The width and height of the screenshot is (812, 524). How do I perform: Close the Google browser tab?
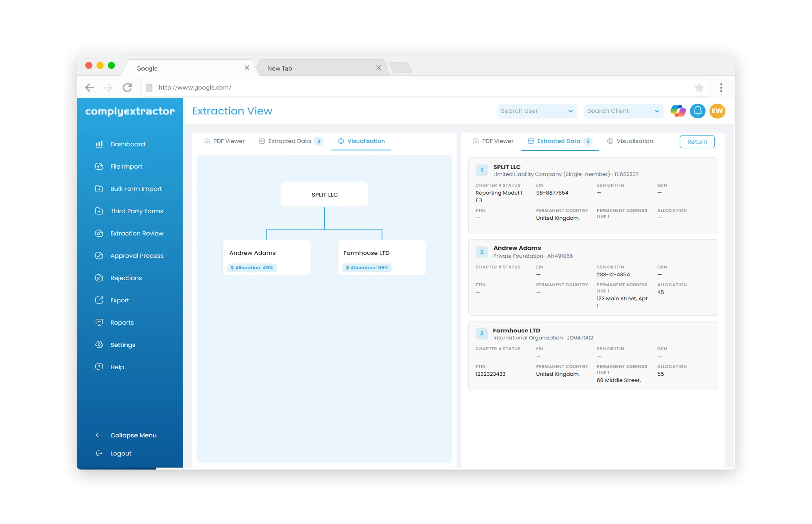tap(246, 68)
